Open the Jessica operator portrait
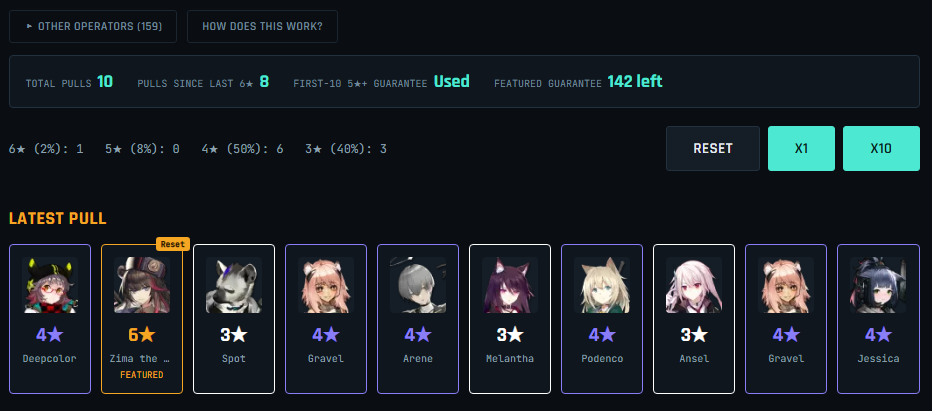The image size is (932, 411). pos(878,285)
